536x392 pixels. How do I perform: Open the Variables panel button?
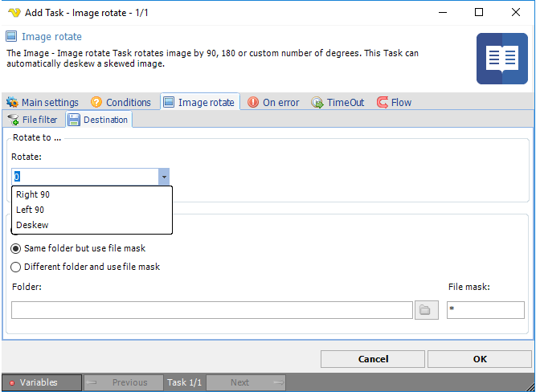pyautogui.click(x=41, y=382)
